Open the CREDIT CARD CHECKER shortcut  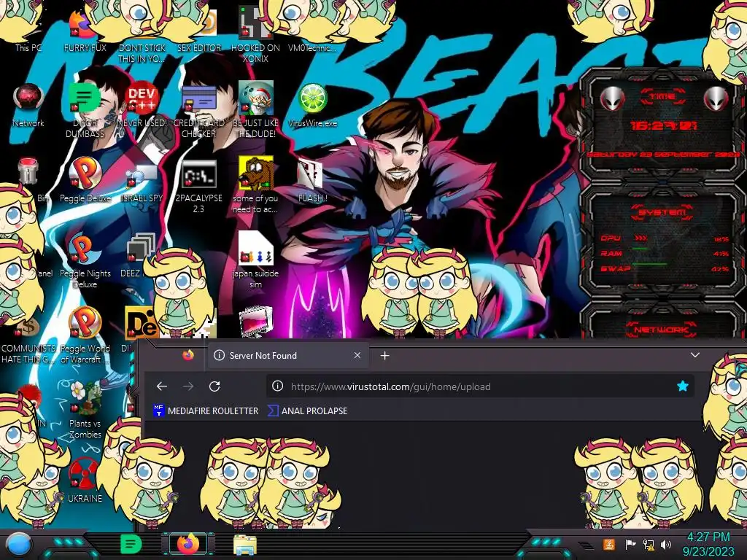pyautogui.click(x=198, y=111)
